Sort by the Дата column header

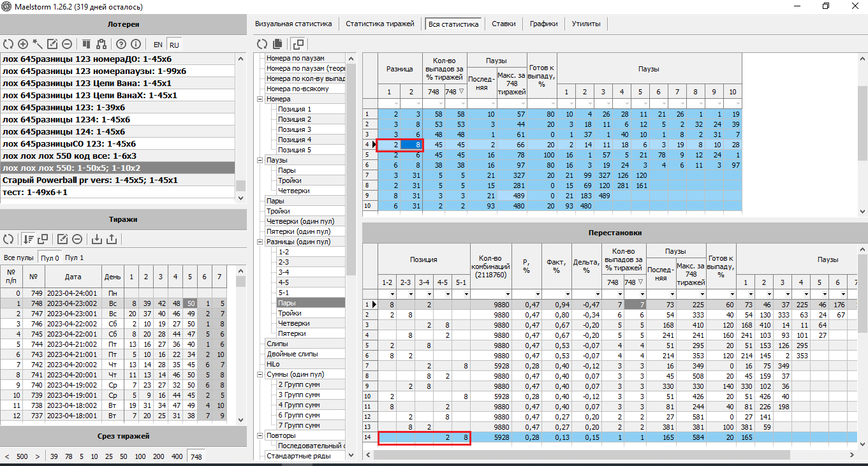click(72, 277)
